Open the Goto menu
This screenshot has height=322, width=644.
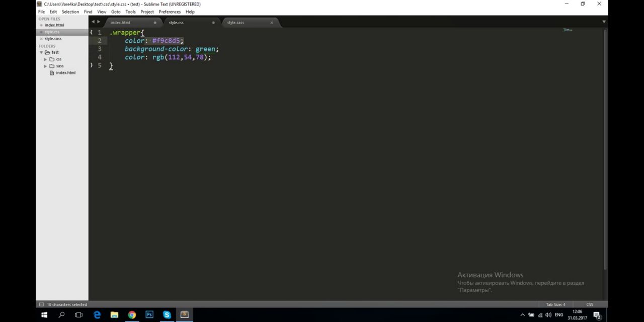116,12
